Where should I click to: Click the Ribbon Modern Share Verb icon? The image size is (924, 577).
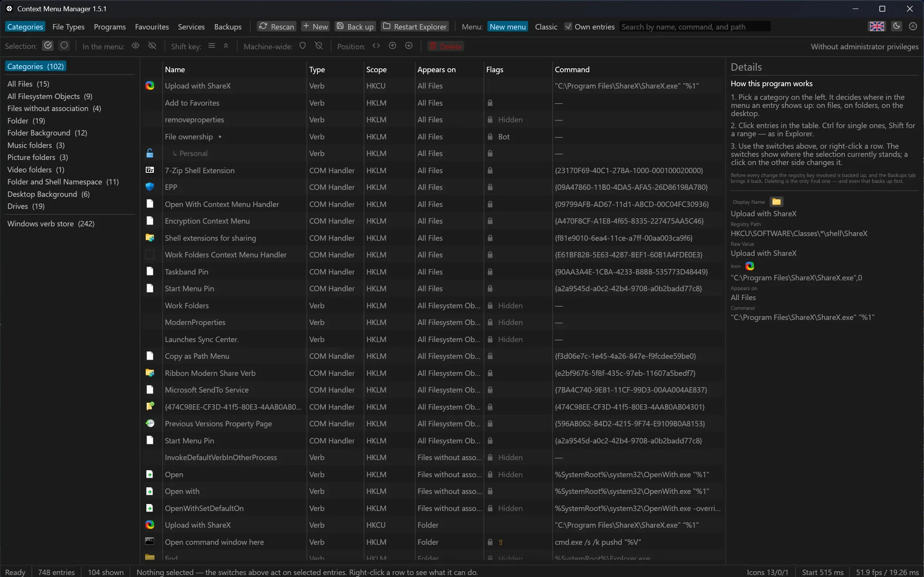point(150,373)
